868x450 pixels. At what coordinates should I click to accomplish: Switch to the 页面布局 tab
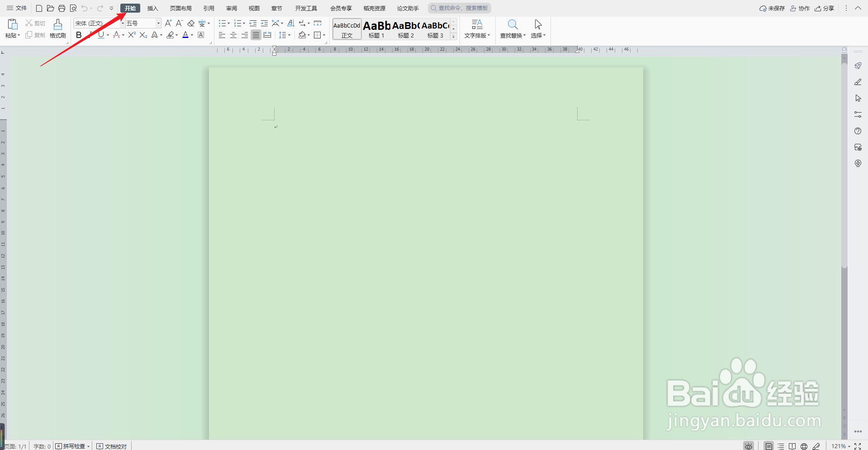180,8
